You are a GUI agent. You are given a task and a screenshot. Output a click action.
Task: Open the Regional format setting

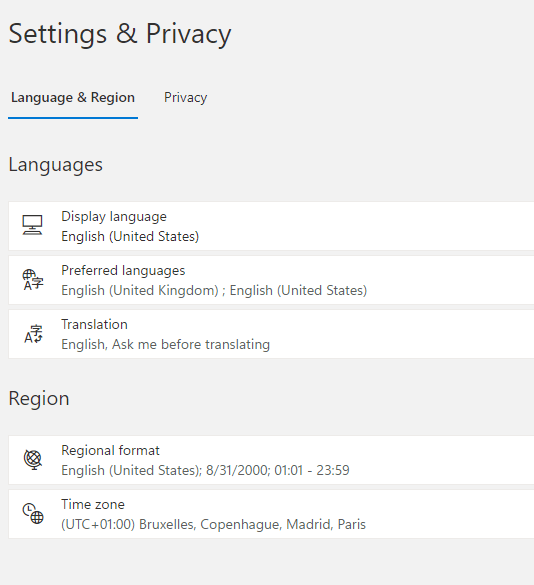(x=271, y=460)
